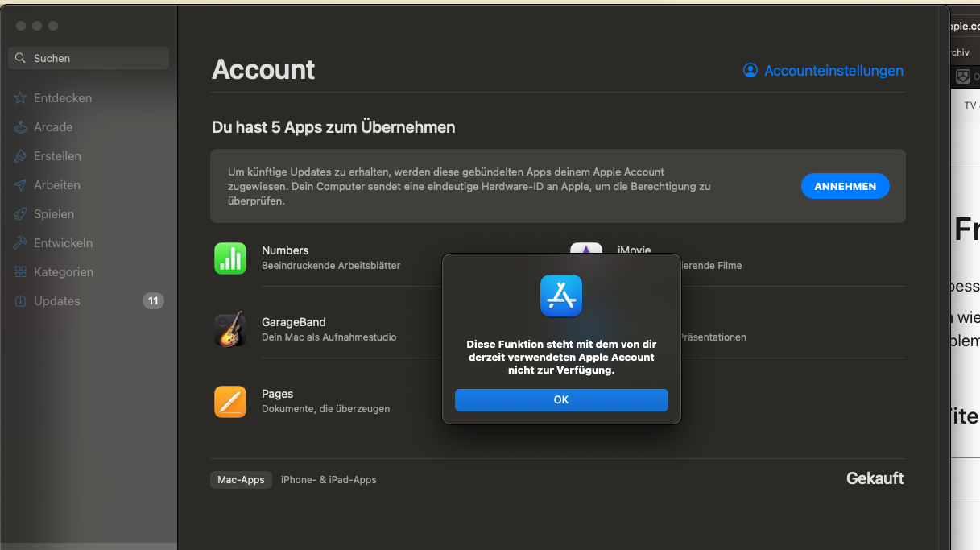Click the Kategorien grid icon
Viewport: 980px width, 550px height.
pyautogui.click(x=20, y=272)
